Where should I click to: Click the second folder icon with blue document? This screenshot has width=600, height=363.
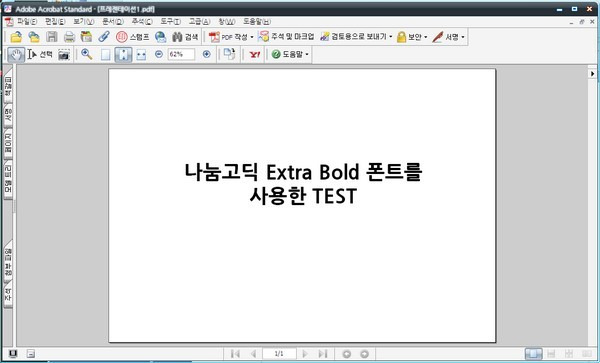[x=34, y=37]
